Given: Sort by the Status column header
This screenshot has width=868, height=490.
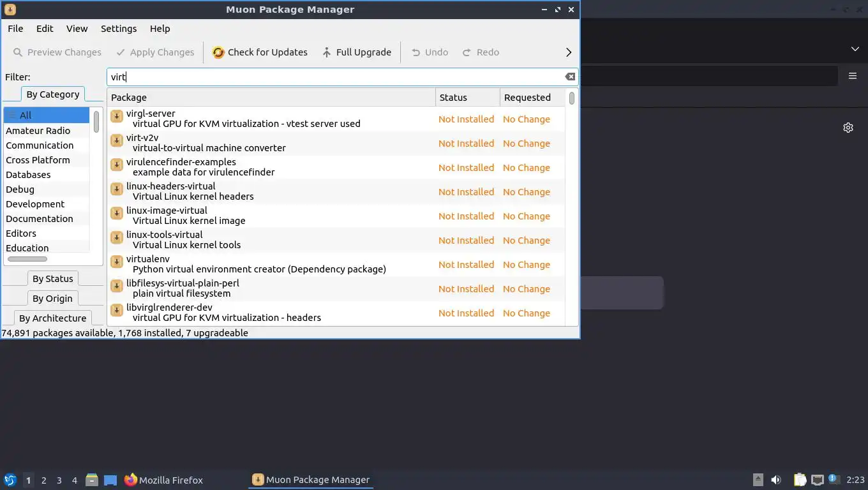Looking at the screenshot, I should (468, 98).
